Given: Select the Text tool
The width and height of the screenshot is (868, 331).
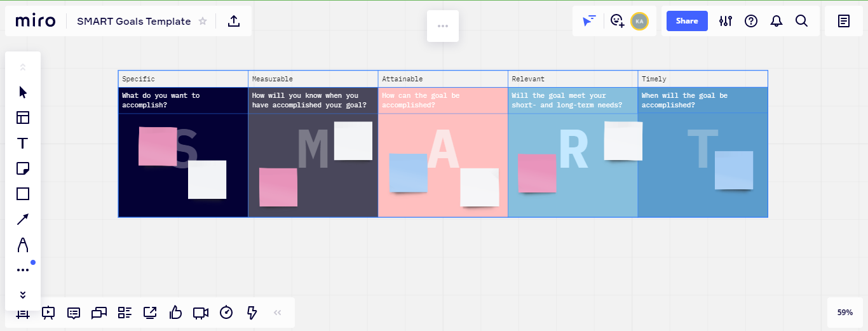Looking at the screenshot, I should click(x=23, y=143).
